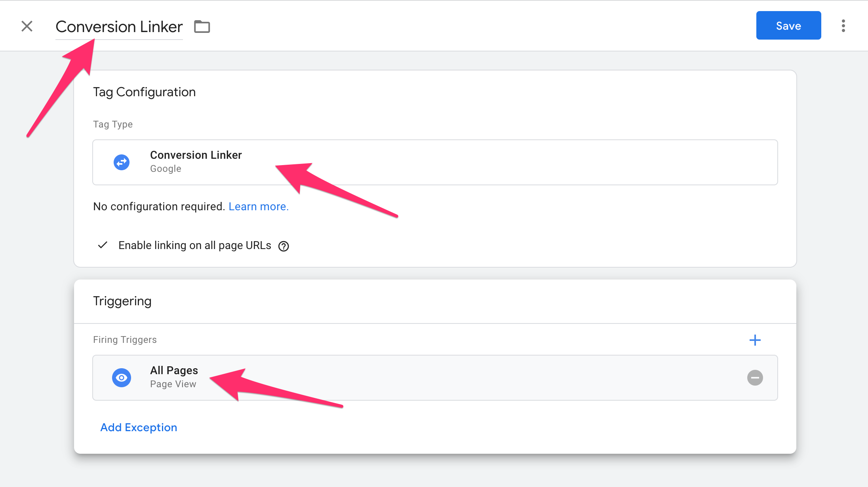868x487 pixels.
Task: Close the tag editor with X icon
Action: click(27, 26)
